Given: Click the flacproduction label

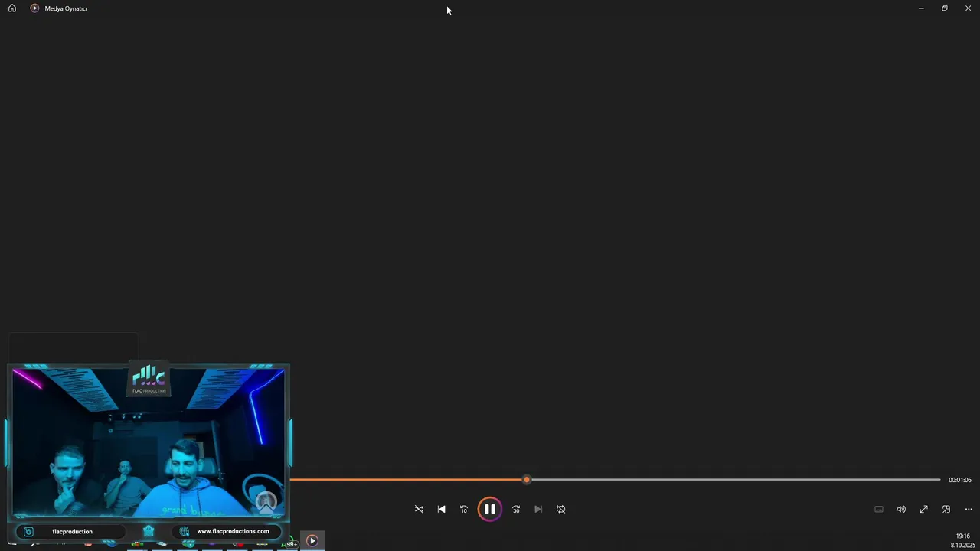Looking at the screenshot, I should (x=72, y=531).
